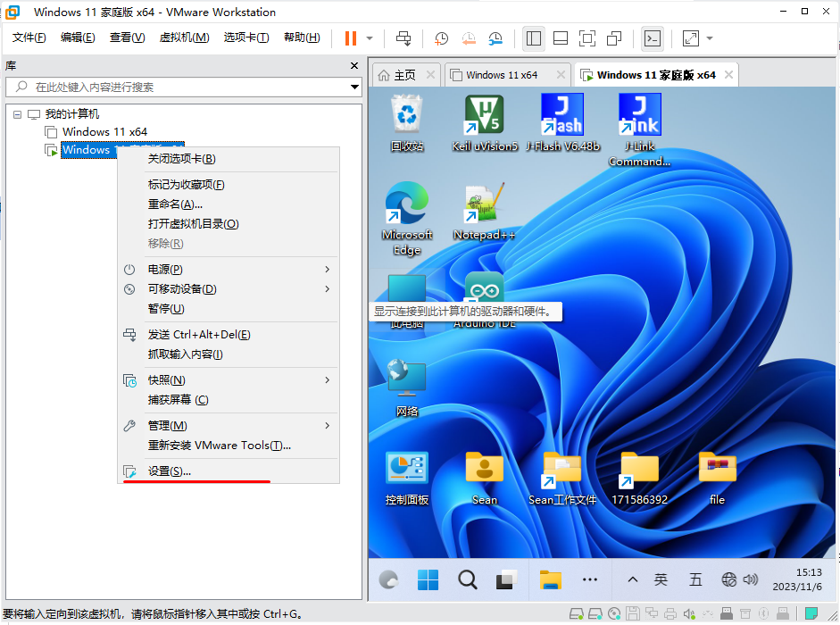Click the 171586392 folder shortcut

(x=640, y=478)
